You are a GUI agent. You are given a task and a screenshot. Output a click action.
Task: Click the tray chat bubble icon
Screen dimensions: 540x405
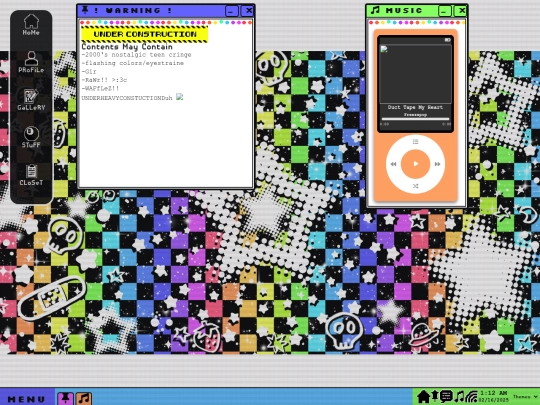(x=446, y=397)
